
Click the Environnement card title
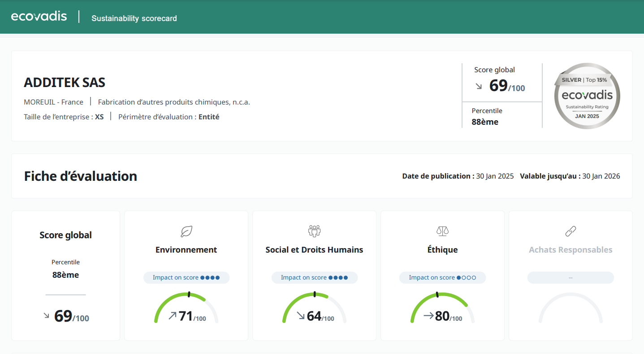click(186, 250)
